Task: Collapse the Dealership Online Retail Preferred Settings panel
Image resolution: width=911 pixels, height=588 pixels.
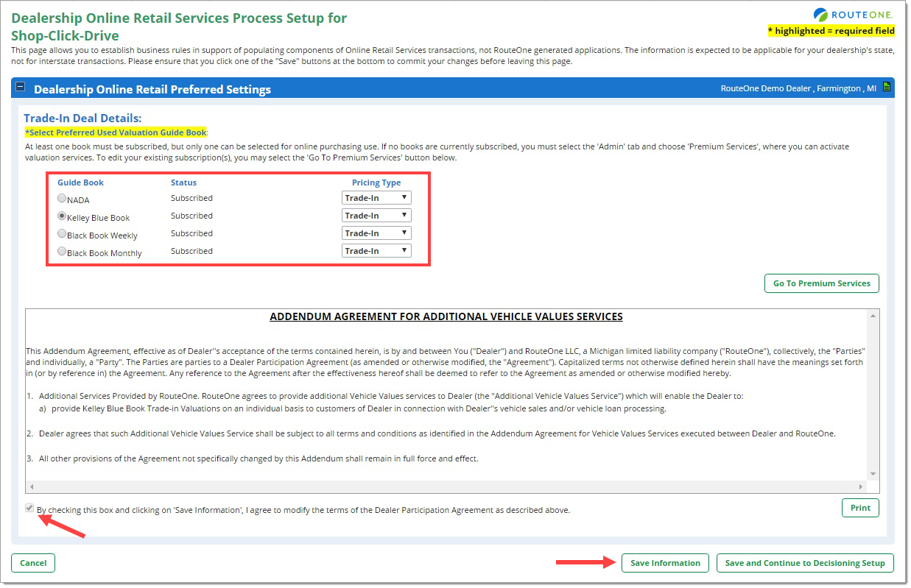Action: coord(21,88)
